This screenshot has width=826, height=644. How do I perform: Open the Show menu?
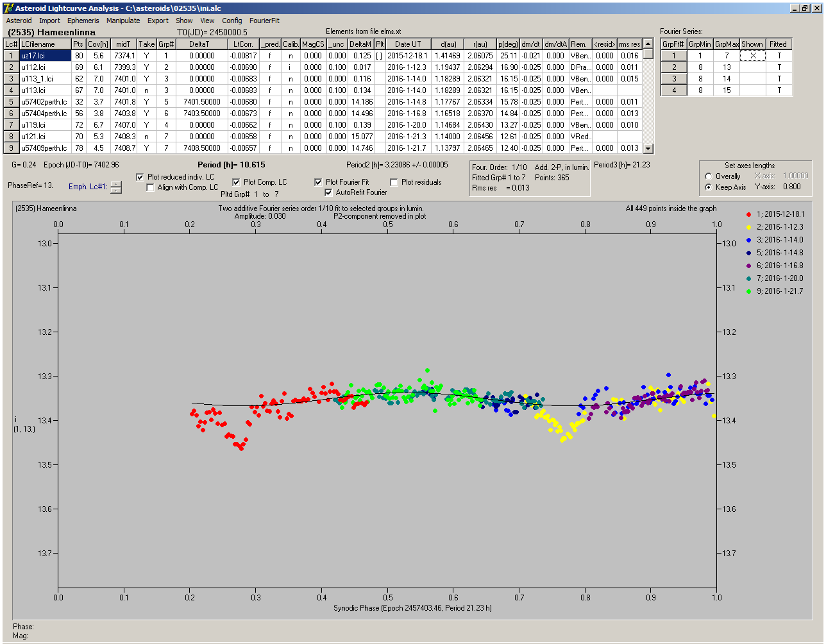coord(184,21)
